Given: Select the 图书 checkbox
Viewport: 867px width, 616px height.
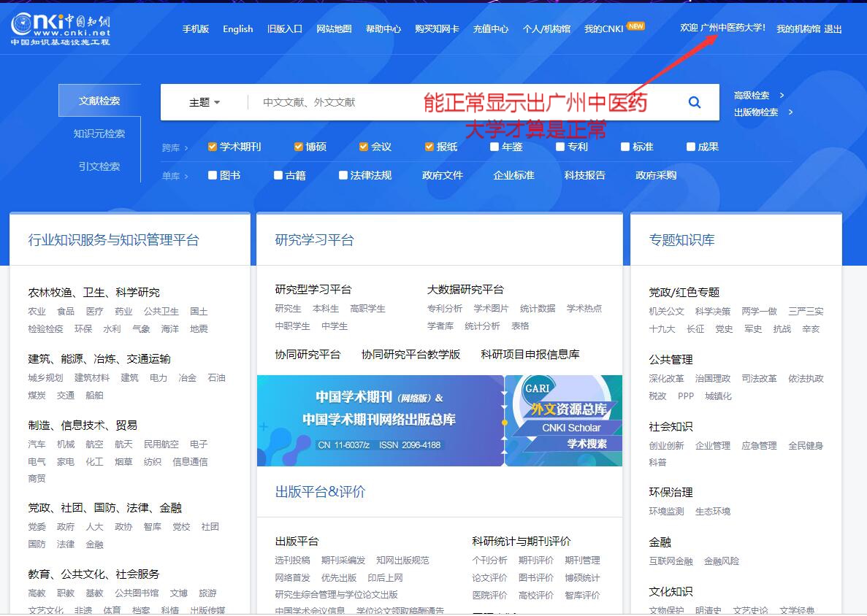Looking at the screenshot, I should 213,175.
